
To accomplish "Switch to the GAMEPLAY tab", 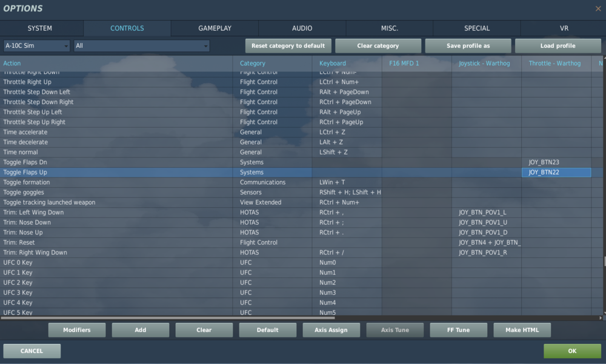I will [215, 28].
